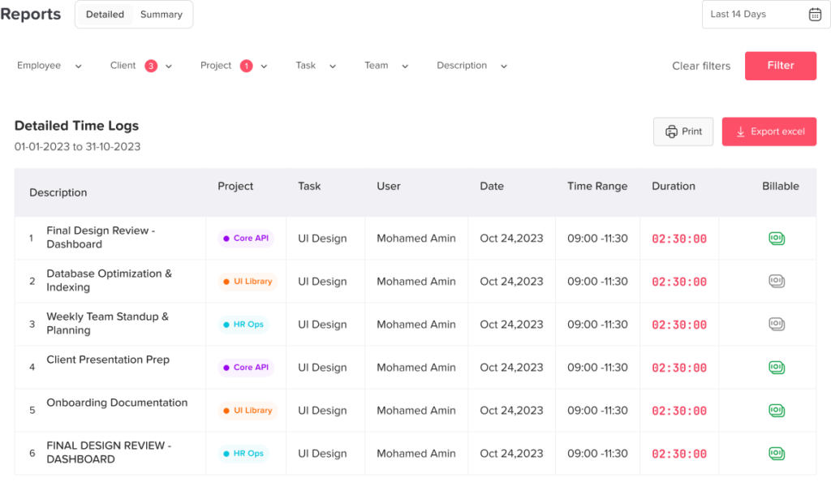
Task: Click duration 02:30:00 in Client Presentation Prep row
Action: [x=679, y=368]
